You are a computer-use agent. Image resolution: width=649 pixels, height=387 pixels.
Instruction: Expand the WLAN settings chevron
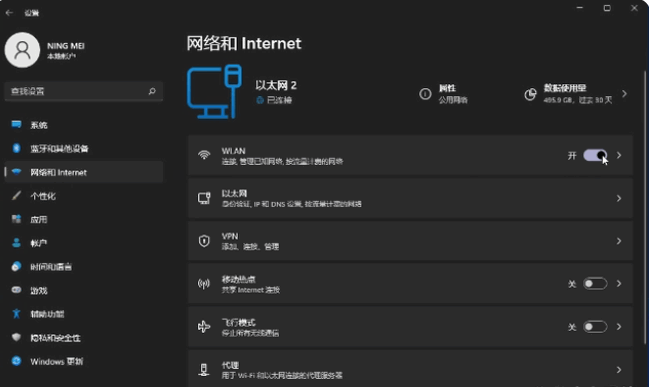click(x=619, y=155)
